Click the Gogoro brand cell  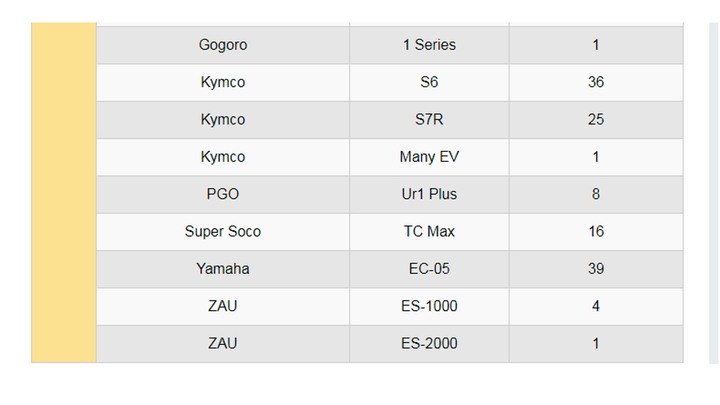pyautogui.click(x=223, y=45)
